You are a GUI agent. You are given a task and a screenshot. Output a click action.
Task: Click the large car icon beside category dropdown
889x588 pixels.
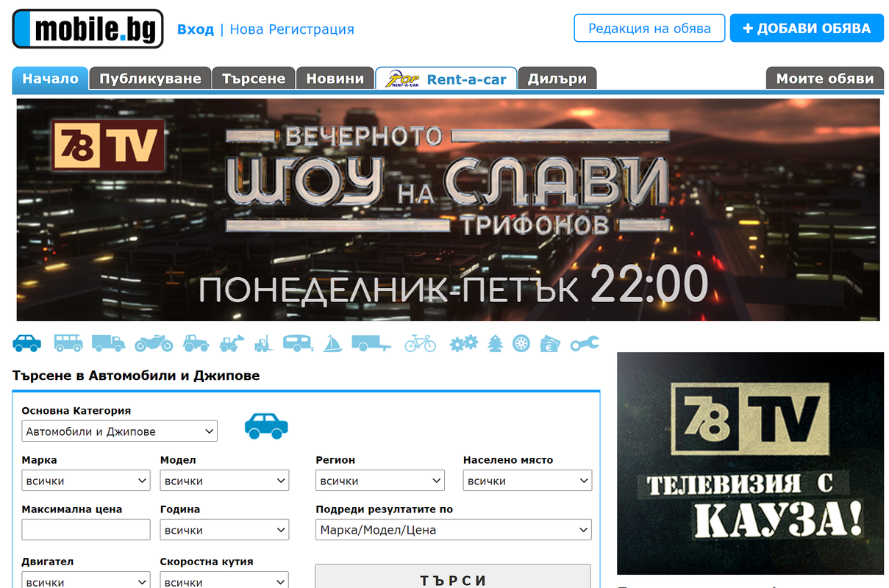point(266,426)
